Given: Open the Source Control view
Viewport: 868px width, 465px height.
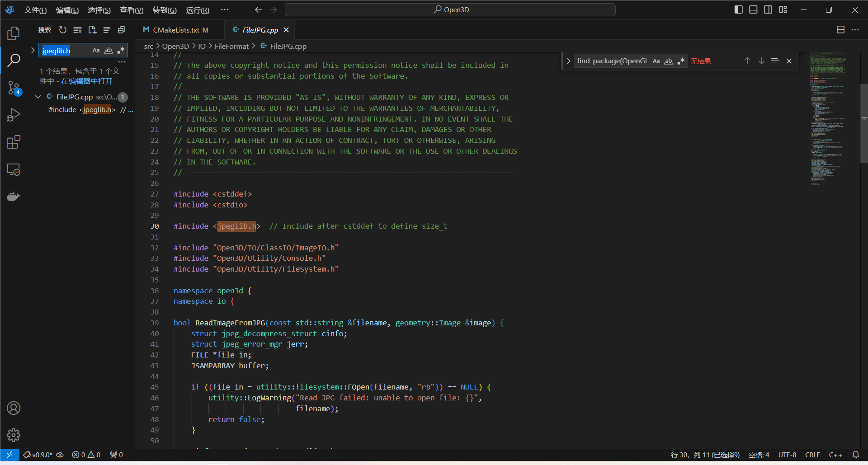Looking at the screenshot, I should (14, 88).
